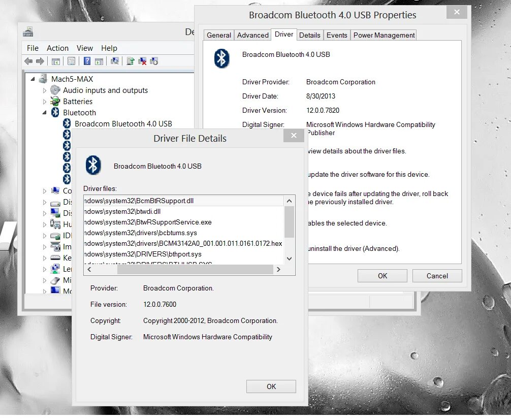Toggle the action pane show/hide toolbar icon

(99, 61)
